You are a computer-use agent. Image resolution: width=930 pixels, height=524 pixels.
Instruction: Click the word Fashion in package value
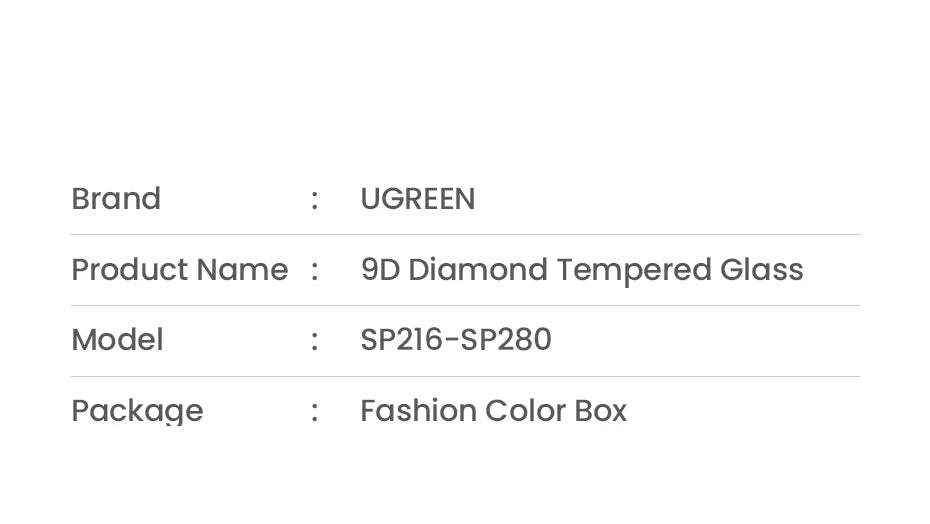click(417, 410)
